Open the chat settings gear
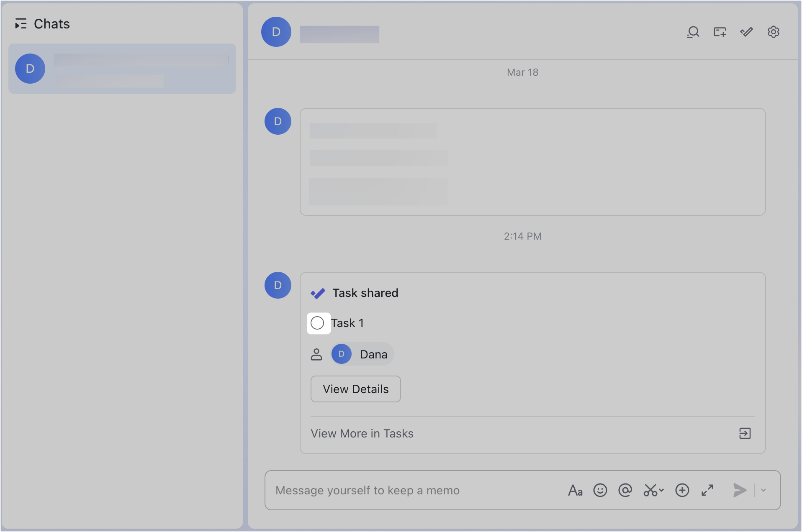This screenshot has height=532, width=802. 773,32
